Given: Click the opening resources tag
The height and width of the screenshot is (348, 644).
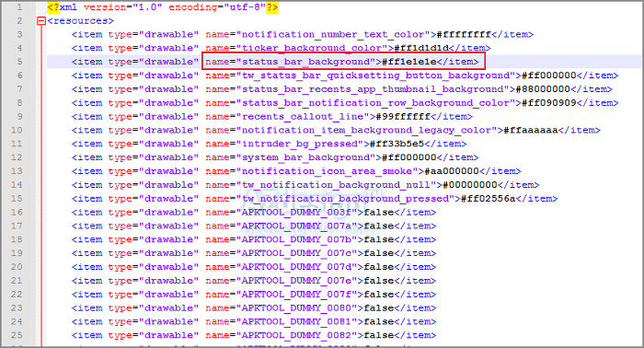Looking at the screenshot, I should coord(81,21).
